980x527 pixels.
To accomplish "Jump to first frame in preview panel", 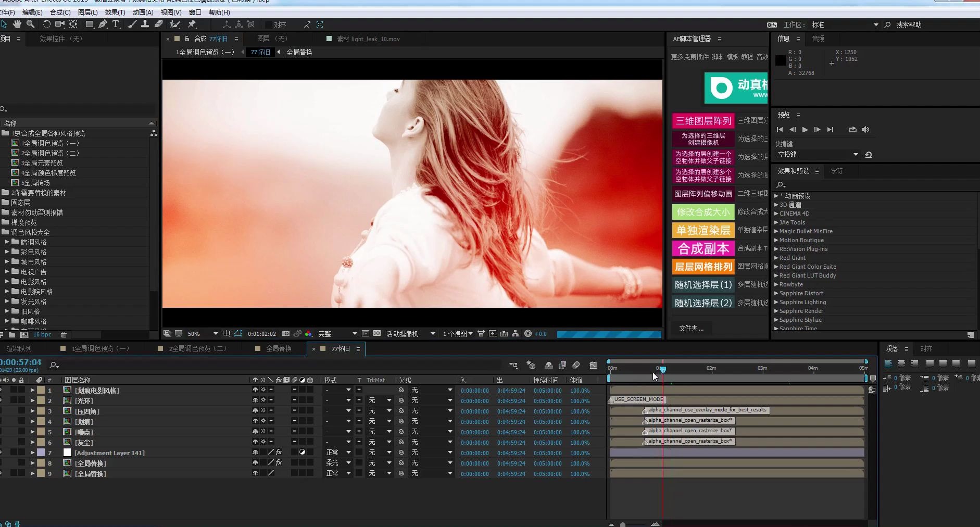I will tap(780, 130).
